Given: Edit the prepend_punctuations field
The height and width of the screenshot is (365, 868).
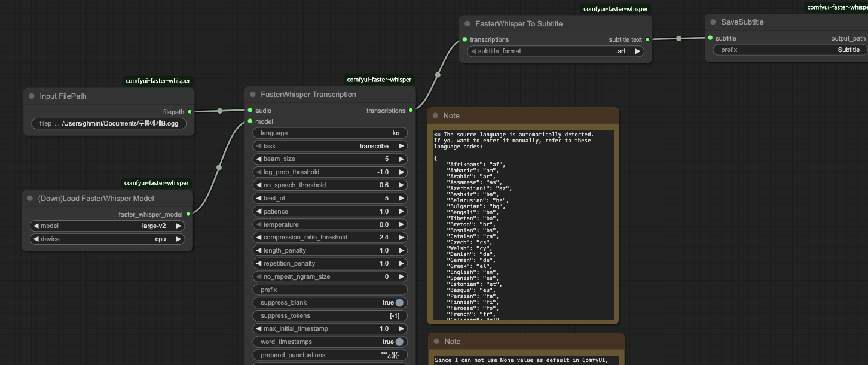Looking at the screenshot, I should point(330,355).
